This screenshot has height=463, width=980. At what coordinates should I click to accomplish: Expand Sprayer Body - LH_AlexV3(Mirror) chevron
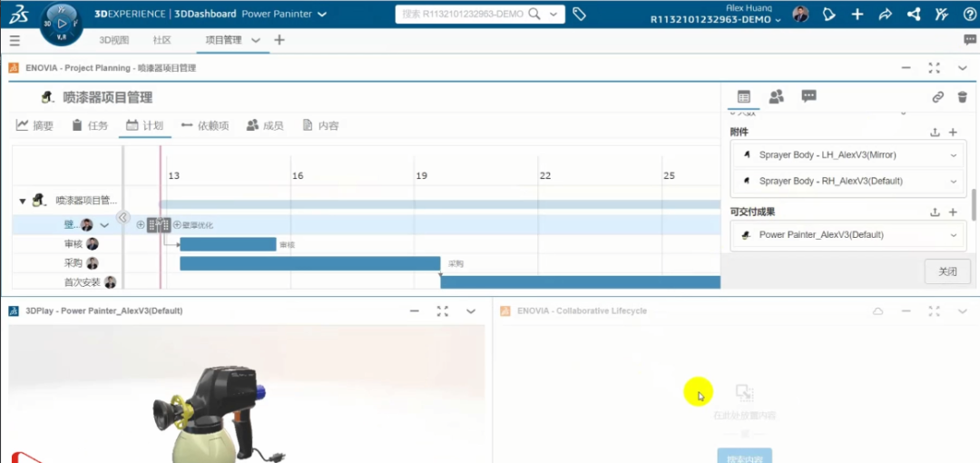point(953,154)
